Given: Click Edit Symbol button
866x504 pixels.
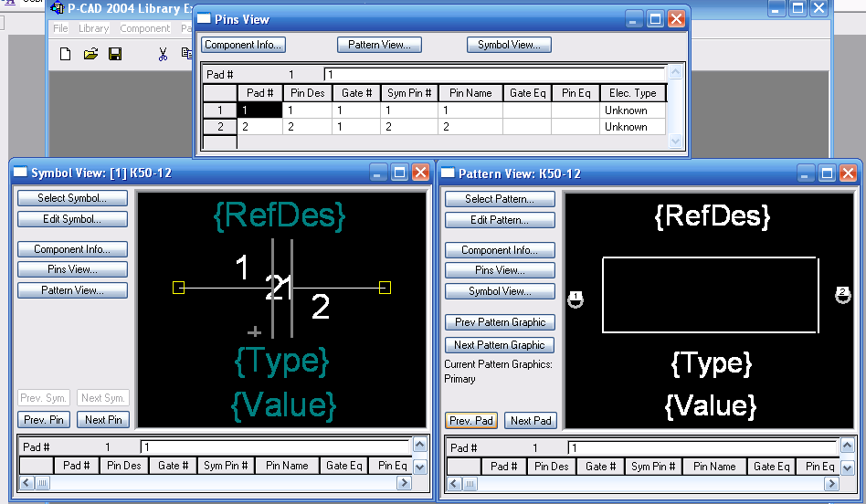Looking at the screenshot, I should click(72, 219).
